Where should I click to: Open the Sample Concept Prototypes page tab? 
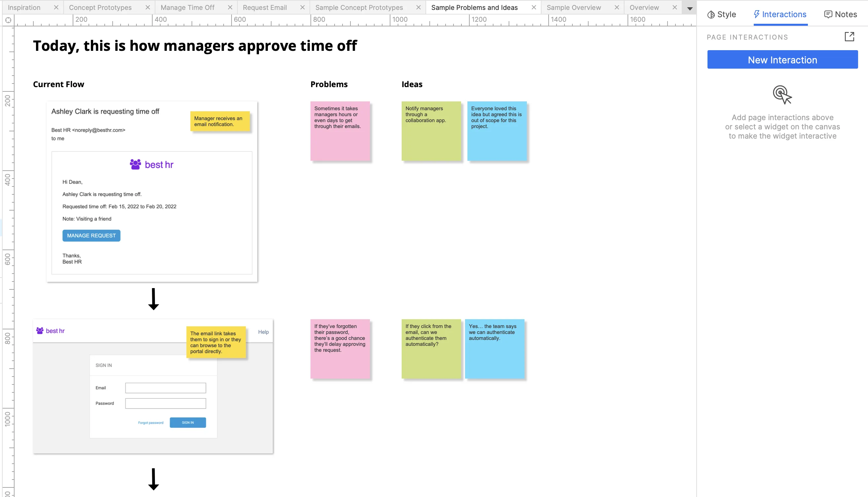pyautogui.click(x=359, y=8)
